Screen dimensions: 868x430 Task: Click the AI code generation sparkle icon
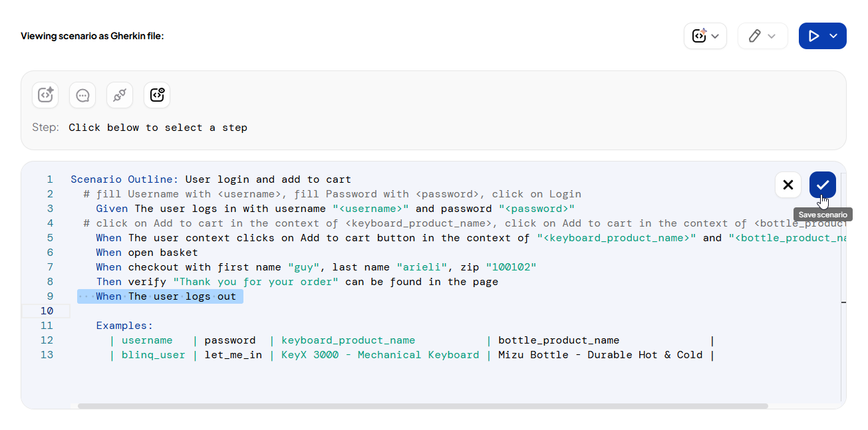[x=45, y=95]
